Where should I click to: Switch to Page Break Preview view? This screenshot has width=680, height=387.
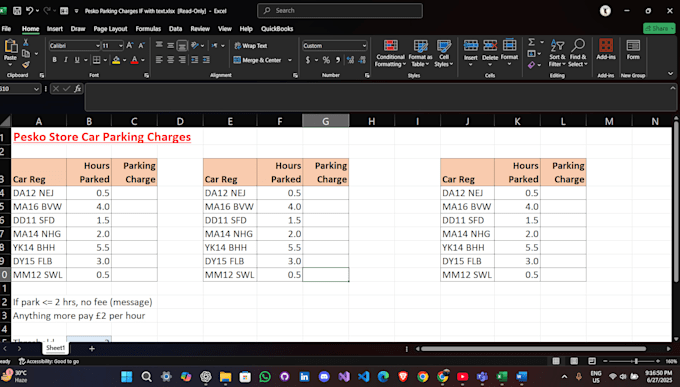click(x=592, y=361)
